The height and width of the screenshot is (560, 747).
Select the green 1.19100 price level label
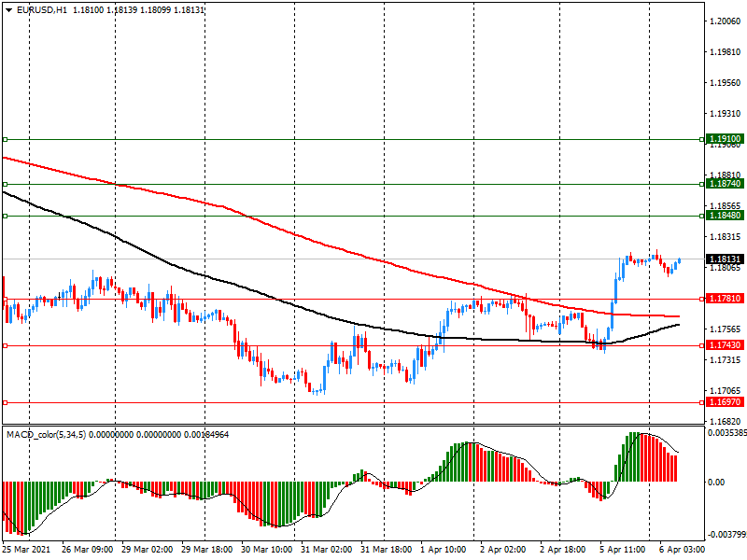point(724,139)
